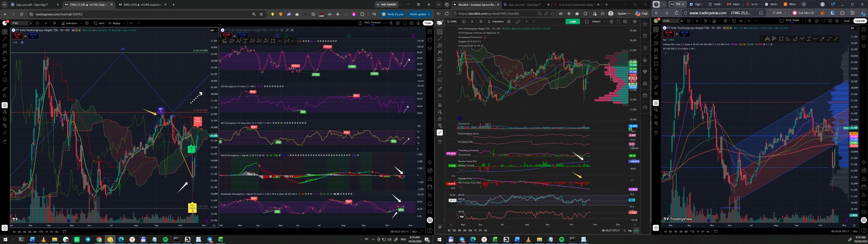Open the layout setup icon beside Daily Forecast
868x244 pixels.
click(360, 23)
